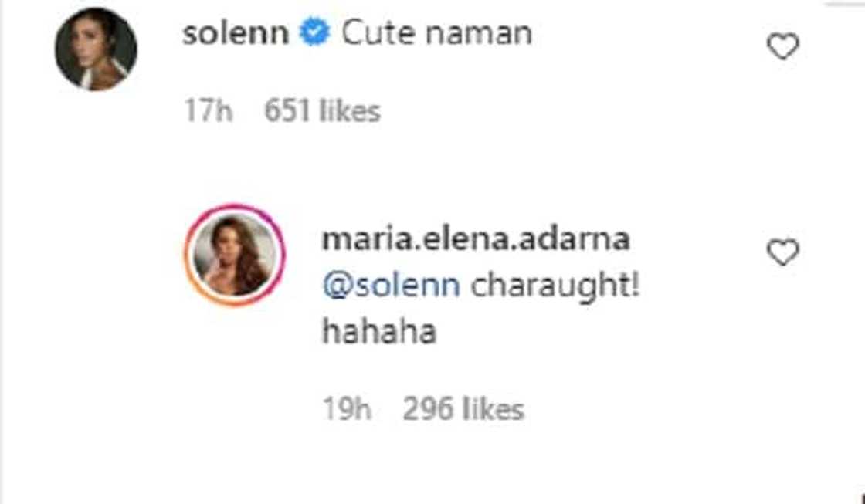Open solenn's circular profile picture

pyautogui.click(x=97, y=46)
